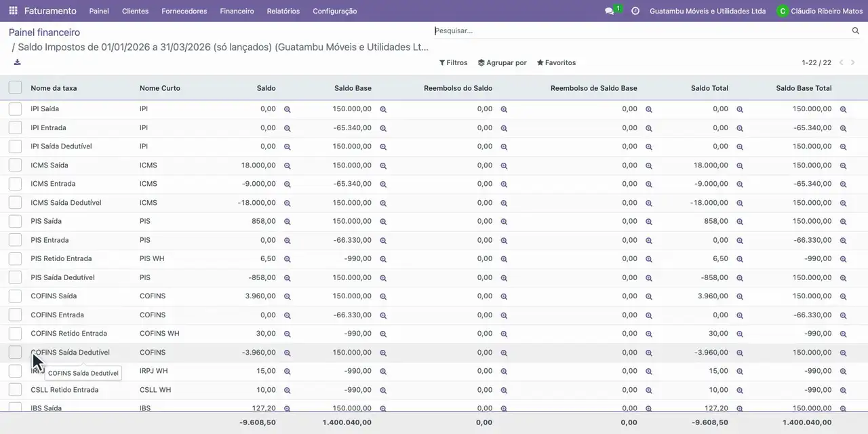This screenshot has height=434, width=868.
Task: Expand the Agrupar por dropdown
Action: [x=502, y=62]
